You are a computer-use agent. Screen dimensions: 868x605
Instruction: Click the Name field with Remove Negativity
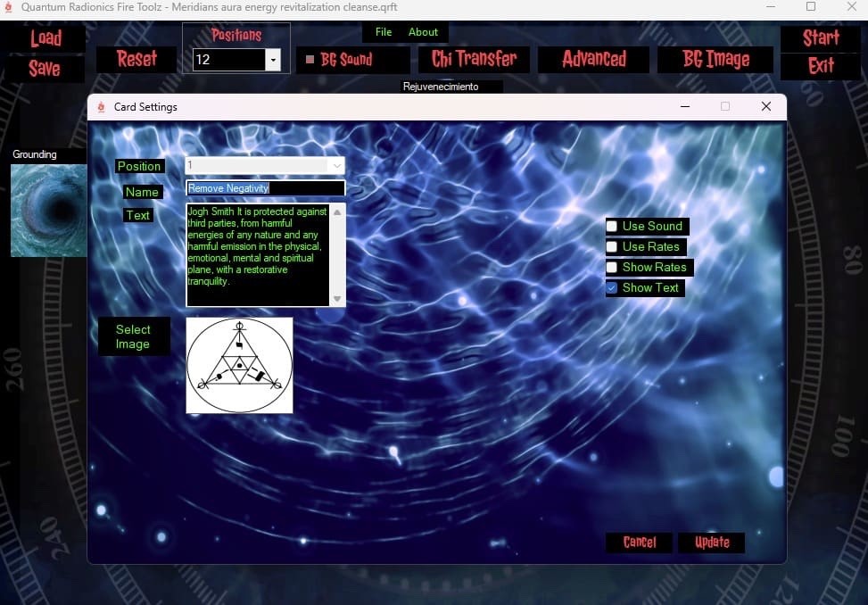pos(265,188)
